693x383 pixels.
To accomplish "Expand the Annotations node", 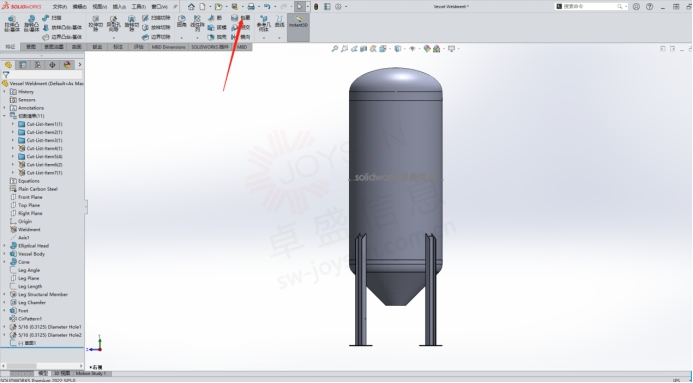I will pyautogui.click(x=4, y=108).
